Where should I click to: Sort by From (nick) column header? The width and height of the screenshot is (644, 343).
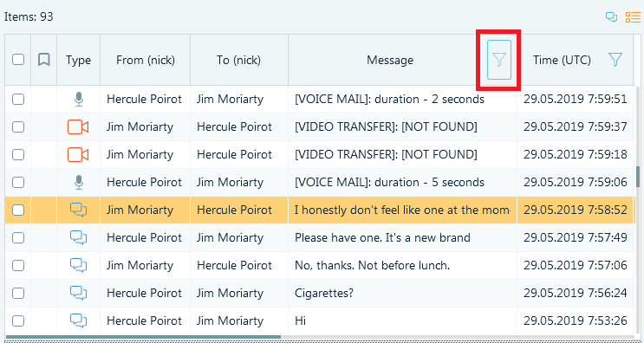146,61
